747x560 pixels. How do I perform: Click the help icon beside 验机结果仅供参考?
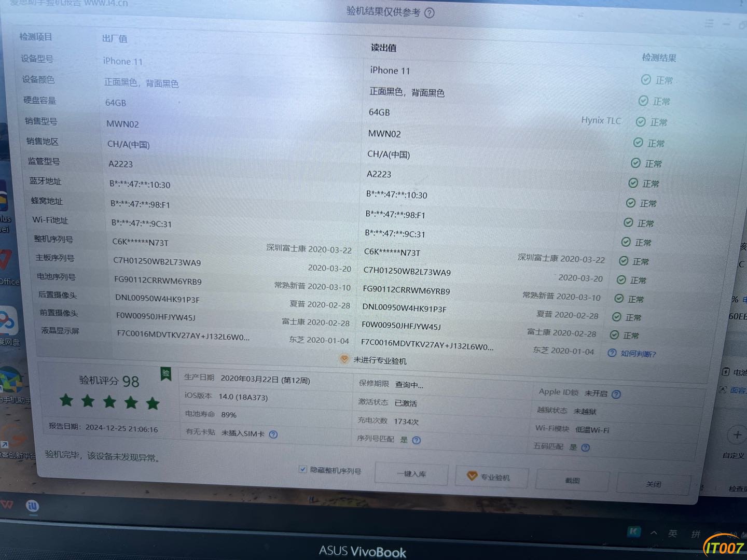click(x=430, y=13)
